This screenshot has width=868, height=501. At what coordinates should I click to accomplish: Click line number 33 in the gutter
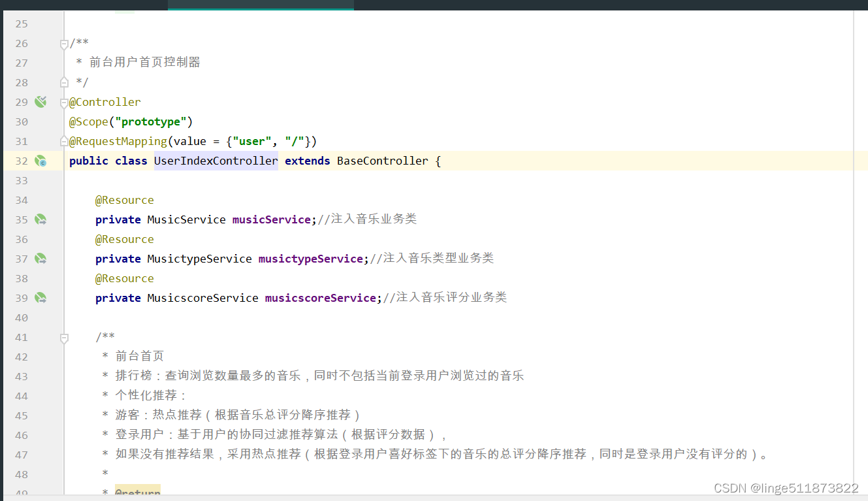[x=22, y=180]
